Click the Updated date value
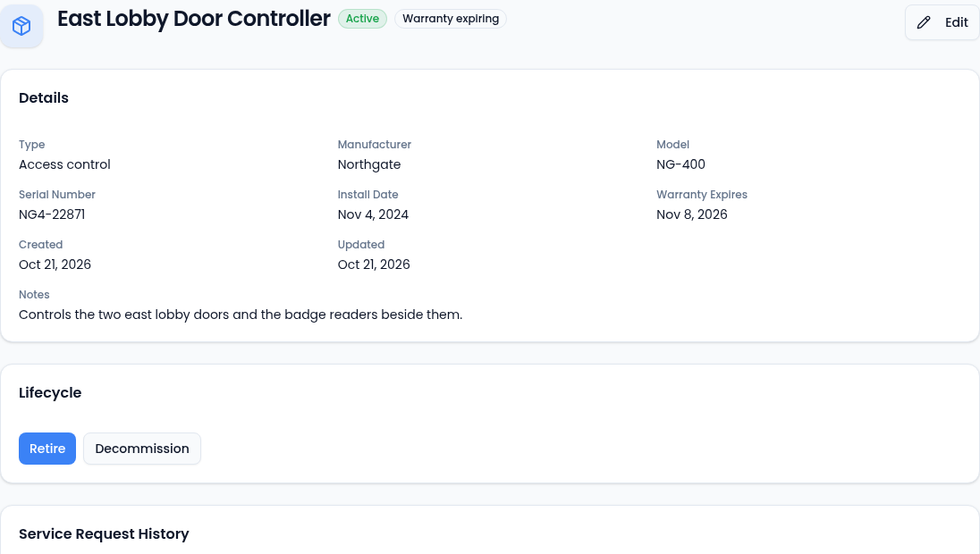This screenshot has height=554, width=980. click(374, 264)
